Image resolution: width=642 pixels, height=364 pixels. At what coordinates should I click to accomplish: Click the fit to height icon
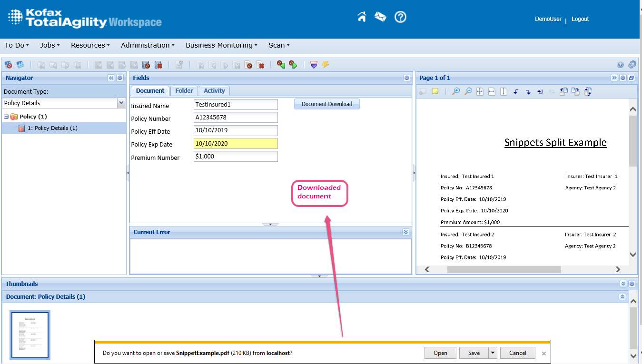pyautogui.click(x=504, y=91)
